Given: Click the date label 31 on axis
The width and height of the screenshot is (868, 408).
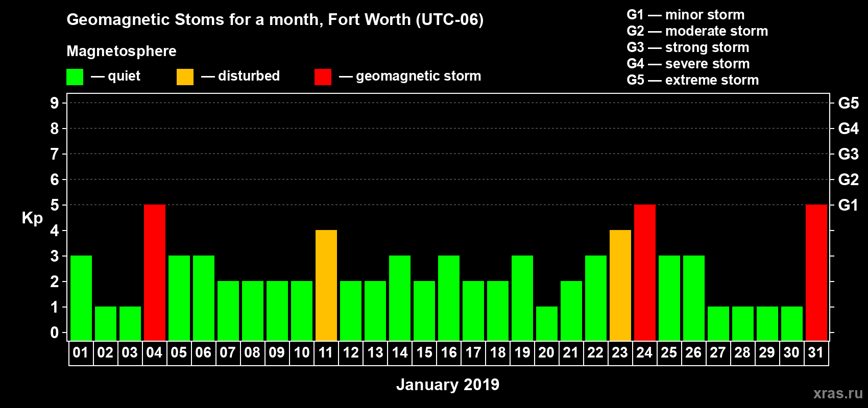Looking at the screenshot, I should click(816, 352).
